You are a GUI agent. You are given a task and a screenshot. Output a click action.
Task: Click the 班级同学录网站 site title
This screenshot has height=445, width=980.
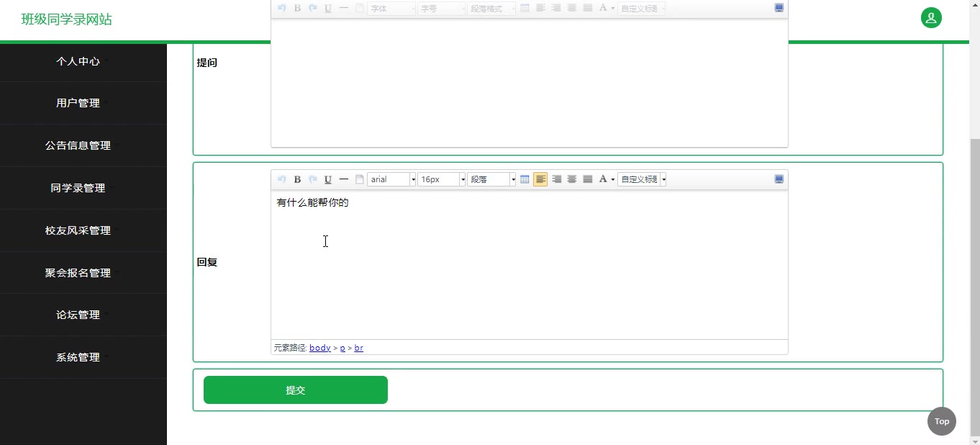click(67, 19)
